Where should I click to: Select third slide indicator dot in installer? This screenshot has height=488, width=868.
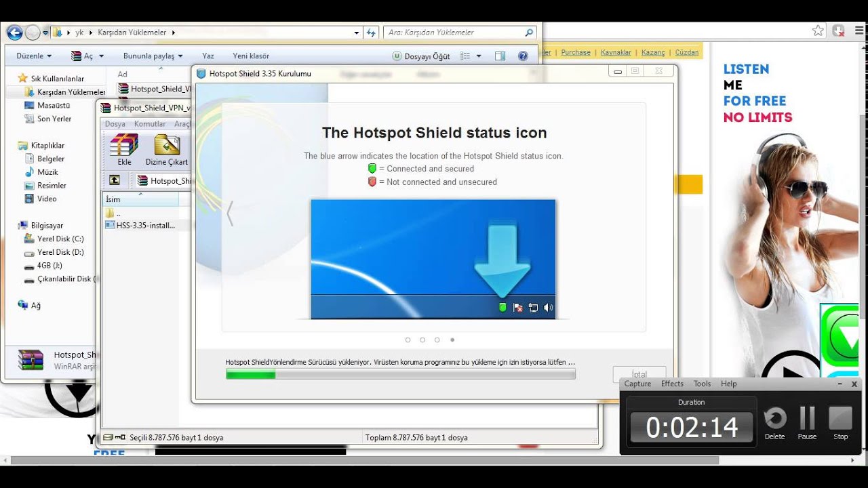point(437,340)
